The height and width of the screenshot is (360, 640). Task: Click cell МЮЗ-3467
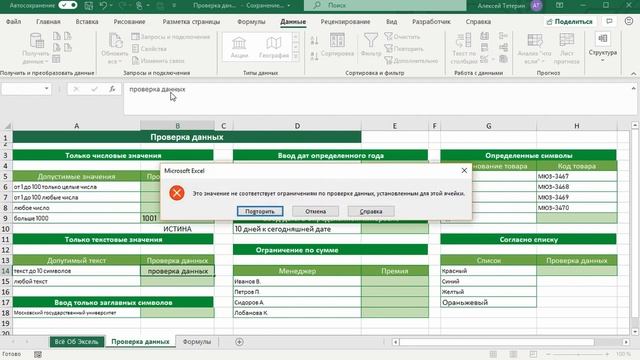[576, 176]
